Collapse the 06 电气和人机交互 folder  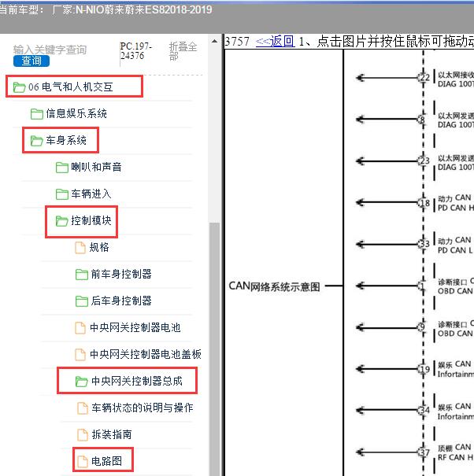(x=71, y=87)
